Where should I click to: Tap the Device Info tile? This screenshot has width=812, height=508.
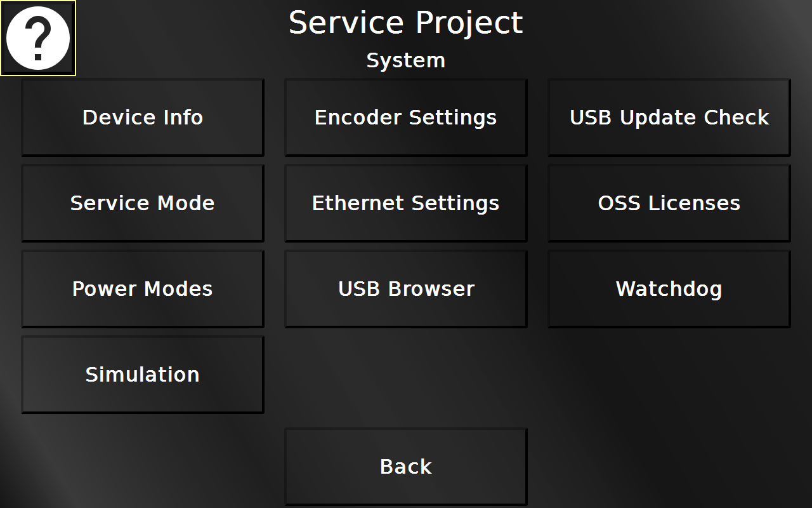(143, 117)
